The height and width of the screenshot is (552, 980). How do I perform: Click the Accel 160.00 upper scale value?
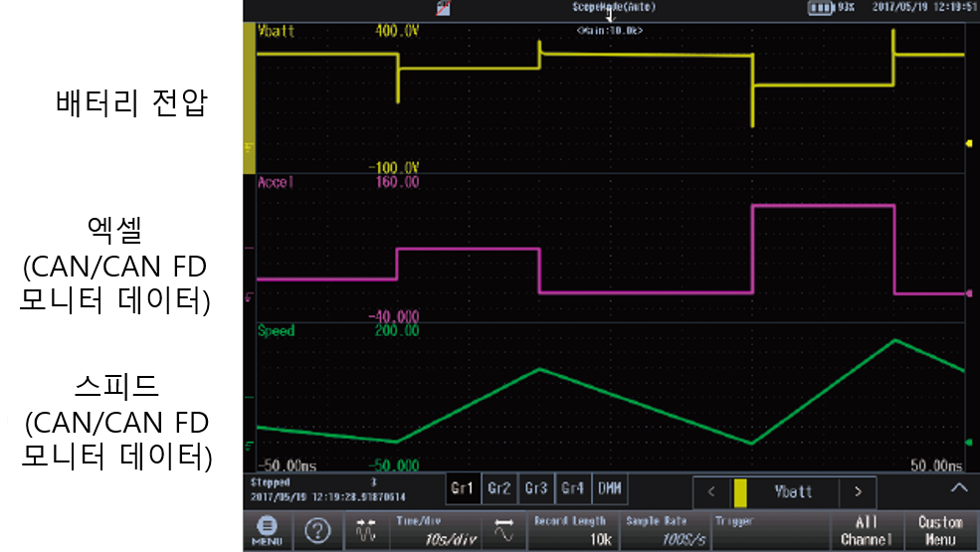[x=397, y=183]
